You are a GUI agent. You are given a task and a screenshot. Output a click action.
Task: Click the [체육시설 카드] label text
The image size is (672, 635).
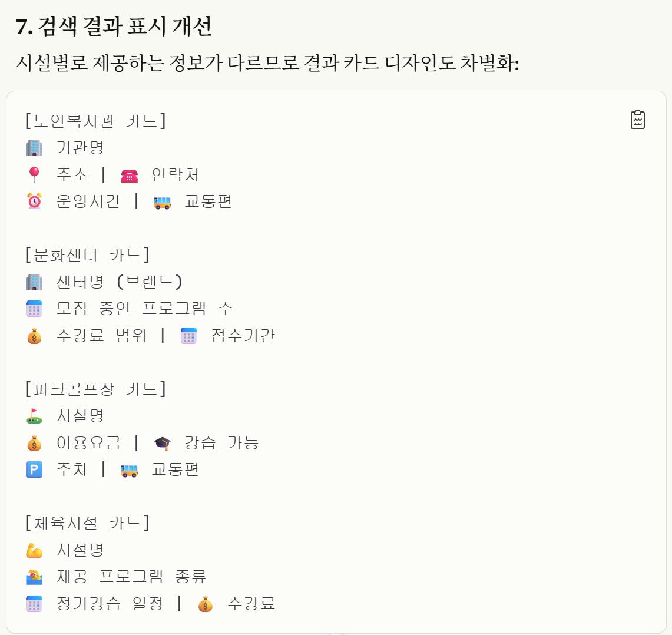pos(87,522)
